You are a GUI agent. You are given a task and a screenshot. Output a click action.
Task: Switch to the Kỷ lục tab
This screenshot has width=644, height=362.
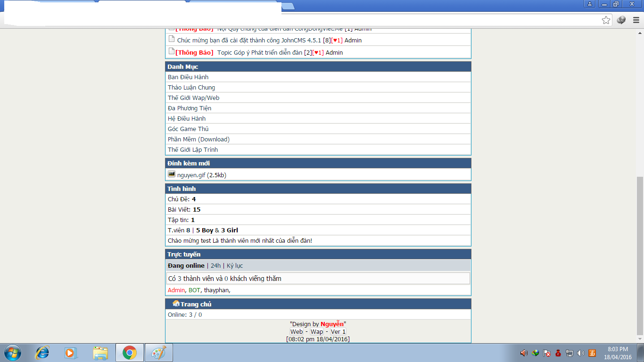click(x=235, y=266)
